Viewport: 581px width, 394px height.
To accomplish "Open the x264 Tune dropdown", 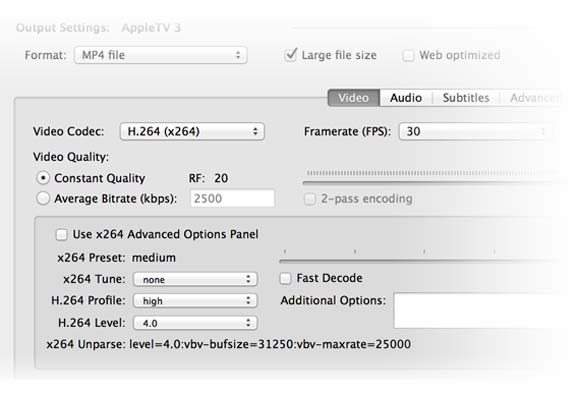I will (195, 279).
